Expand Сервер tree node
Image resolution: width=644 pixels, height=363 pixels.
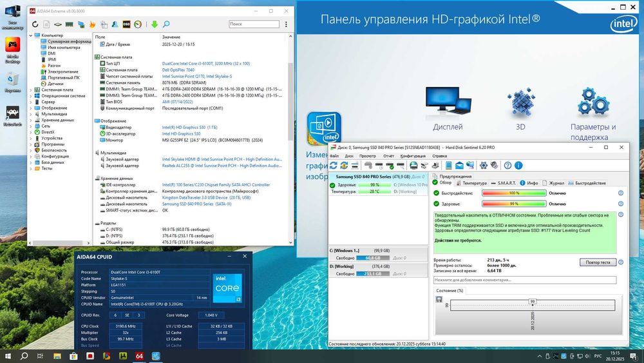coord(31,102)
